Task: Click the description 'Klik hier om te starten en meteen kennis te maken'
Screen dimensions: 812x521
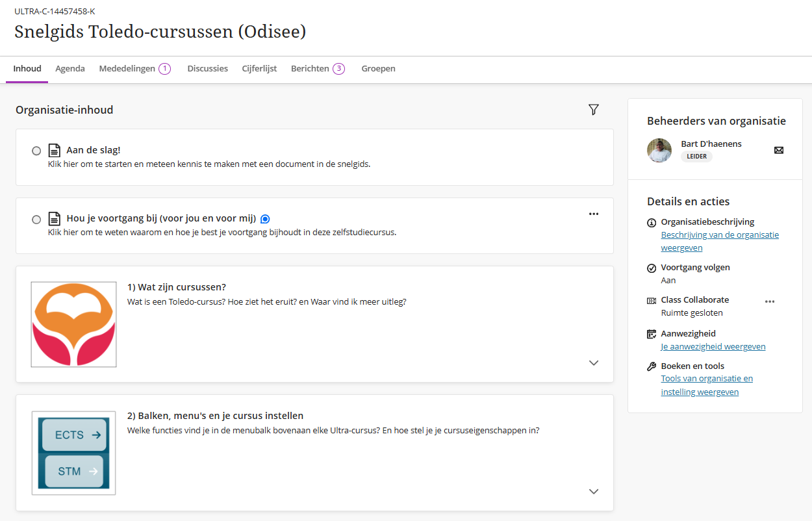Action: (209, 164)
